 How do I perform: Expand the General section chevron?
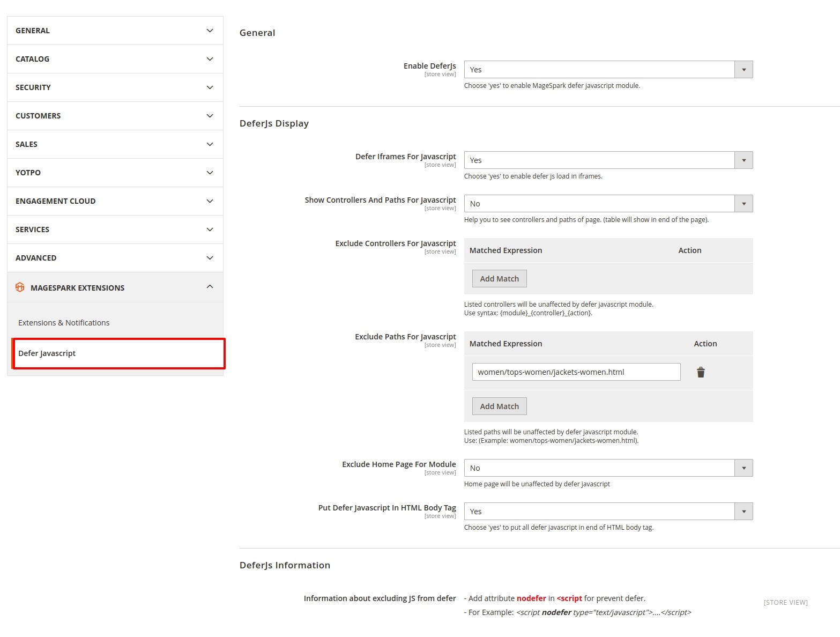click(210, 31)
